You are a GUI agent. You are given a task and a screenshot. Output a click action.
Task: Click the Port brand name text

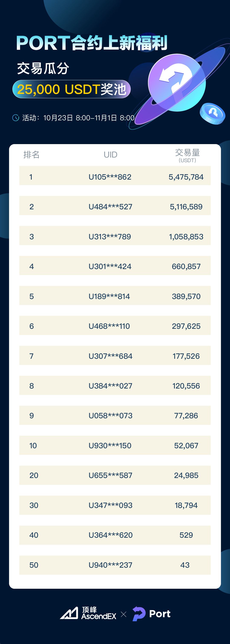tap(160, 614)
